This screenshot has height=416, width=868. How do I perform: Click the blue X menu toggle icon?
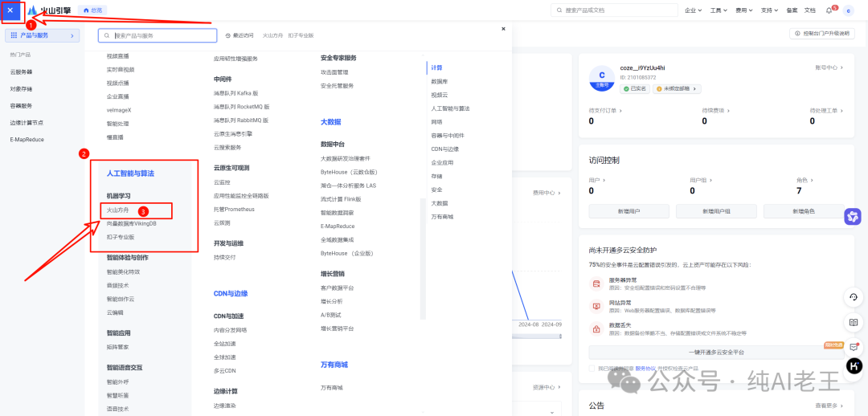(x=10, y=10)
